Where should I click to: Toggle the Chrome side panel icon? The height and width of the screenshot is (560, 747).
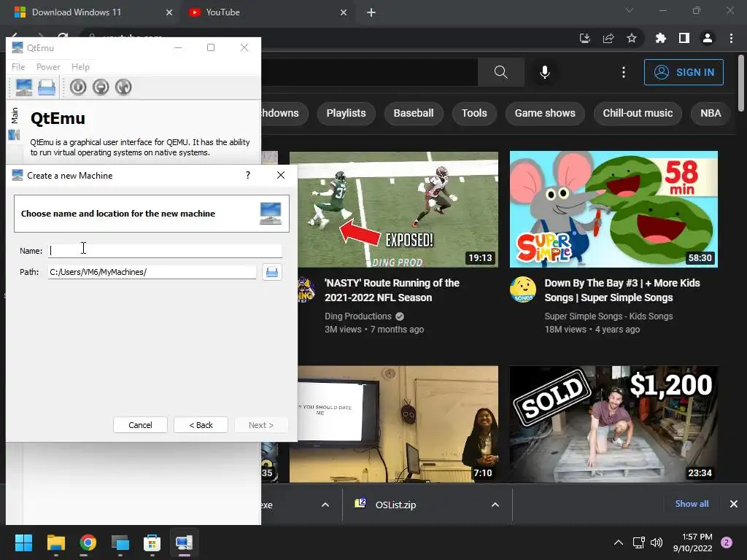pos(684,38)
